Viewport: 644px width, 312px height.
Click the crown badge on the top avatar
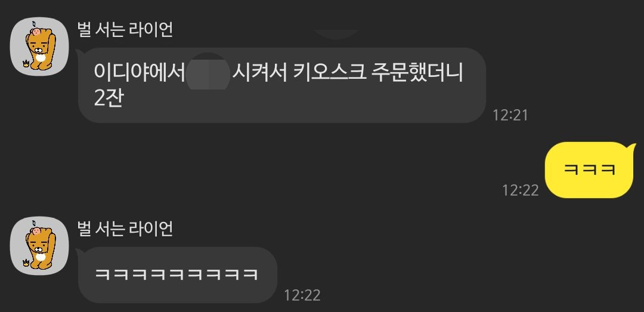pos(27,64)
